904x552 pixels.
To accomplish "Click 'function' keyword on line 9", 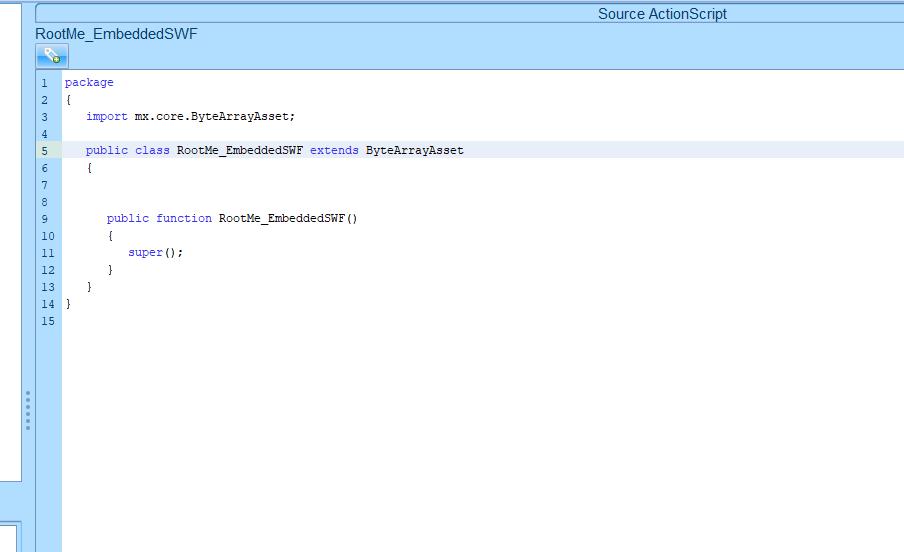I will [x=184, y=219].
